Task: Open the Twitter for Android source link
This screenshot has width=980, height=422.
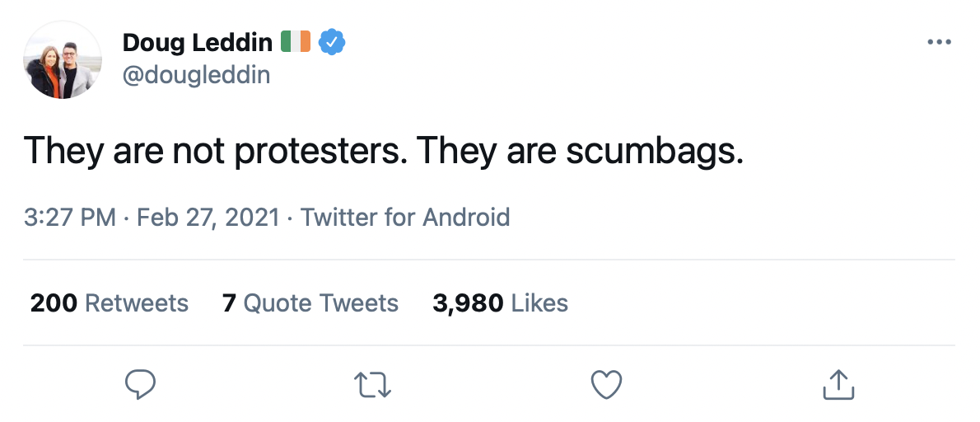Action: pyautogui.click(x=405, y=218)
